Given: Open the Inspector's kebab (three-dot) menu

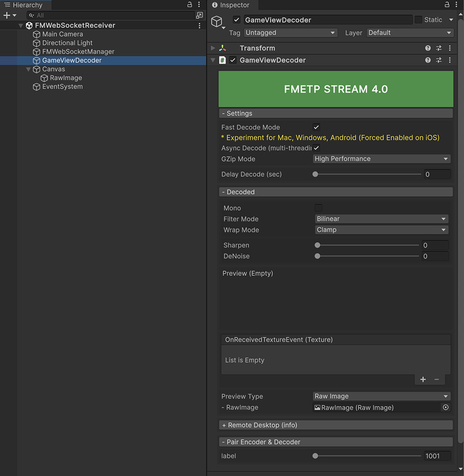Looking at the screenshot, I should point(456,4).
